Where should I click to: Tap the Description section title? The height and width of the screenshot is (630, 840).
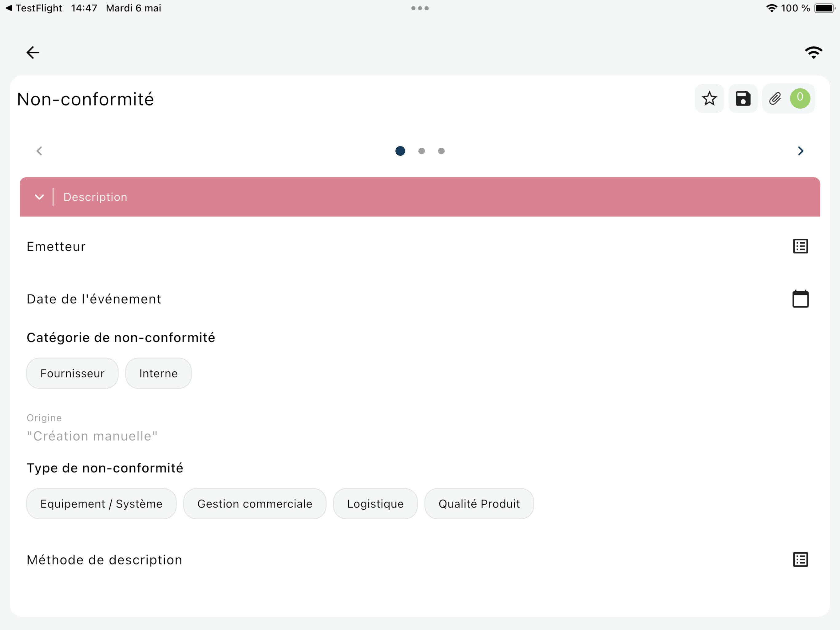(x=95, y=197)
